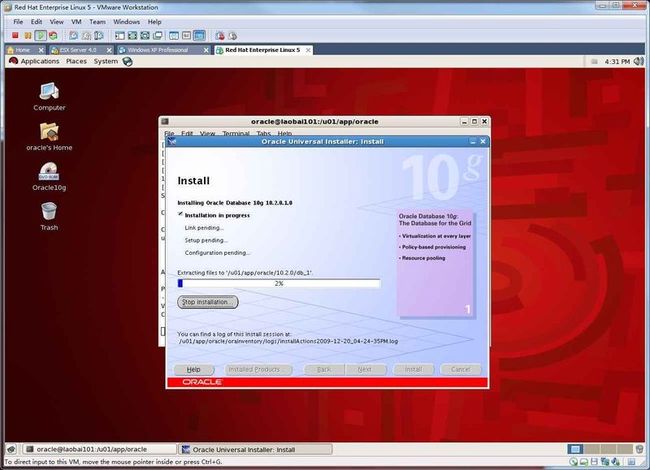Click the 4:31 PM clock
Screen dimensions: 650x470
(x=617, y=61)
